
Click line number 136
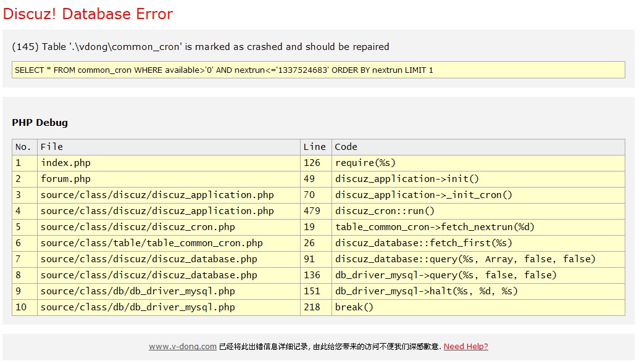[312, 275]
